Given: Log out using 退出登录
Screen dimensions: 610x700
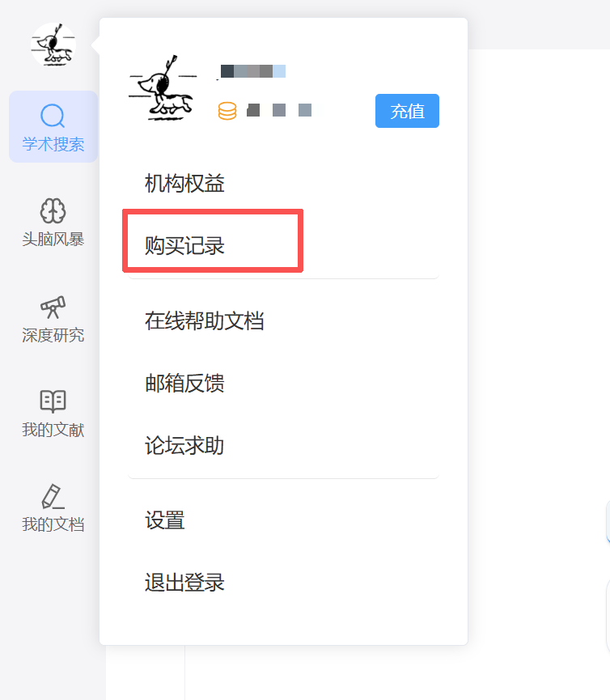Looking at the screenshot, I should tap(184, 583).
